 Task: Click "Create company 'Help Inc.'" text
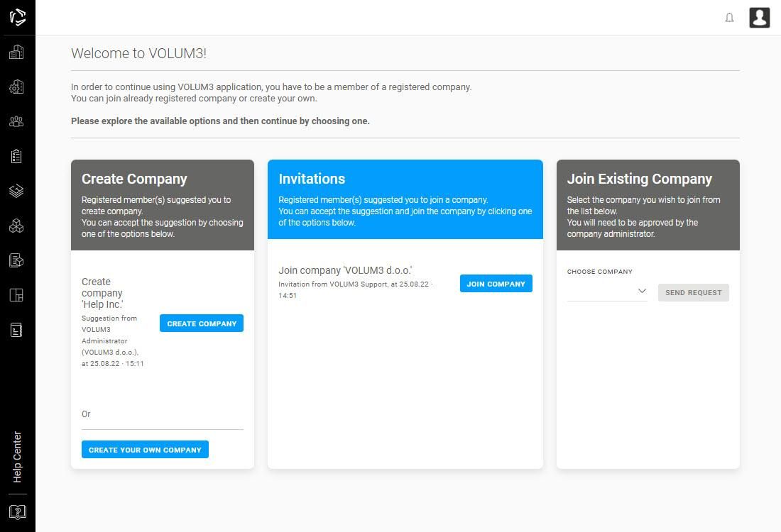103,293
